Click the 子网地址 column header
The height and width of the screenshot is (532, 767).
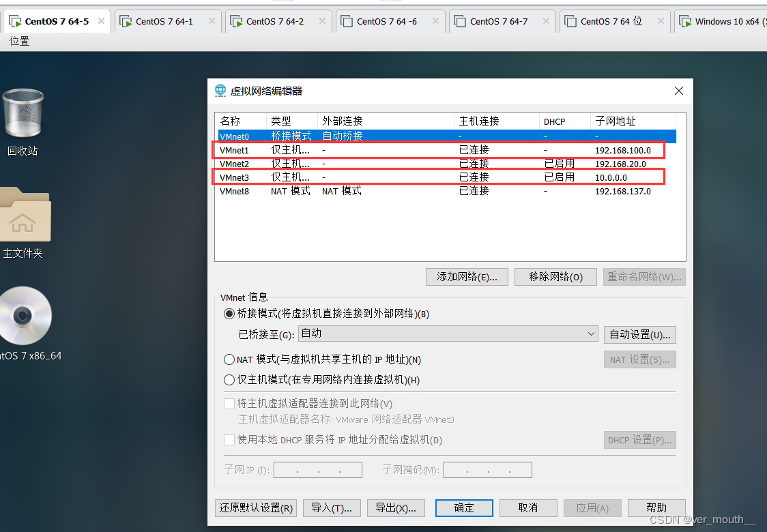633,121
